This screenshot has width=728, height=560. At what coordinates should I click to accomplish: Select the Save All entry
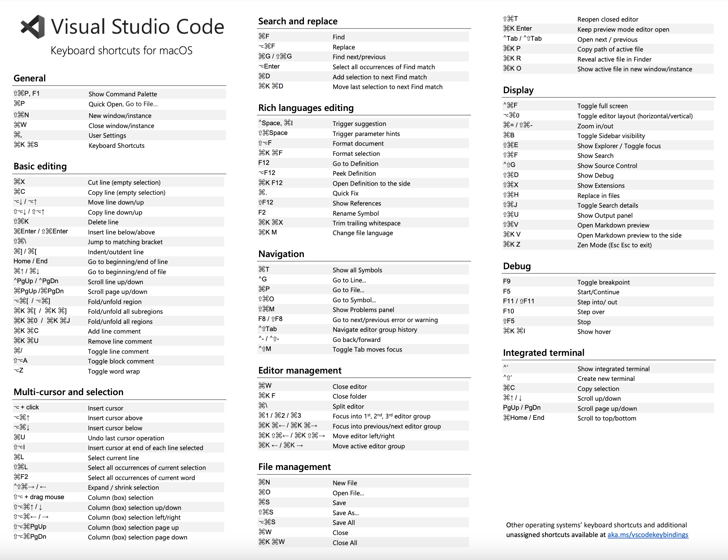tap(343, 522)
